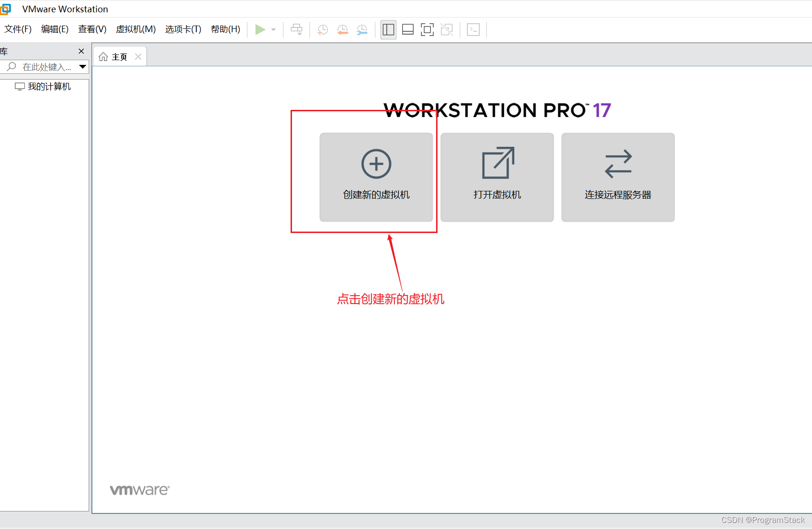The width and height of the screenshot is (812, 529).
Task: Close the 主页 tab
Action: (138, 57)
